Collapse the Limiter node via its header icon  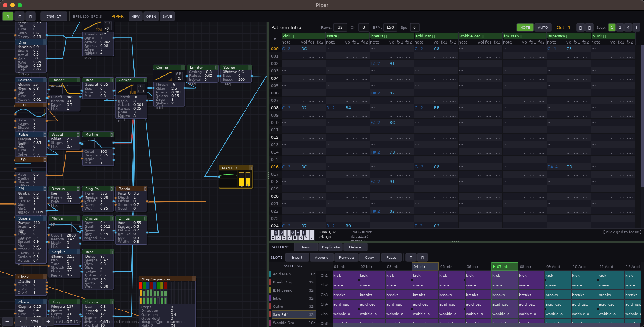[x=216, y=68]
